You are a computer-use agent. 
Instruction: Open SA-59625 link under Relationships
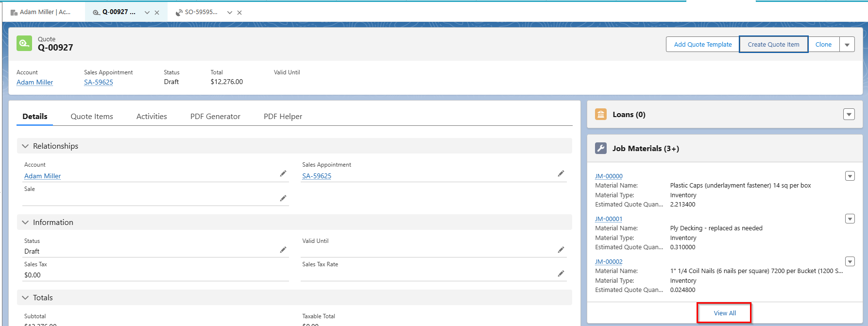click(x=317, y=176)
